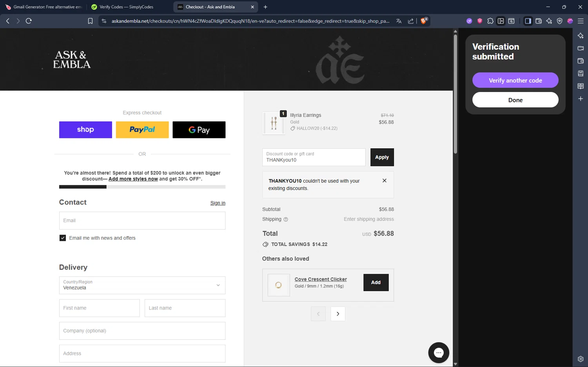
Task: Focus the Email input field
Action: [142, 221]
